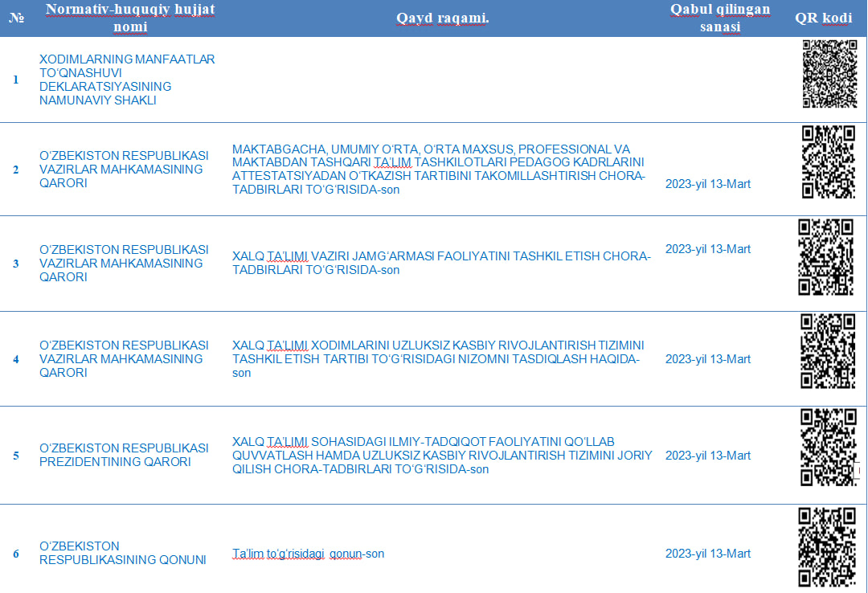
Task: Click the '№' header cell
Action: pos(16,18)
